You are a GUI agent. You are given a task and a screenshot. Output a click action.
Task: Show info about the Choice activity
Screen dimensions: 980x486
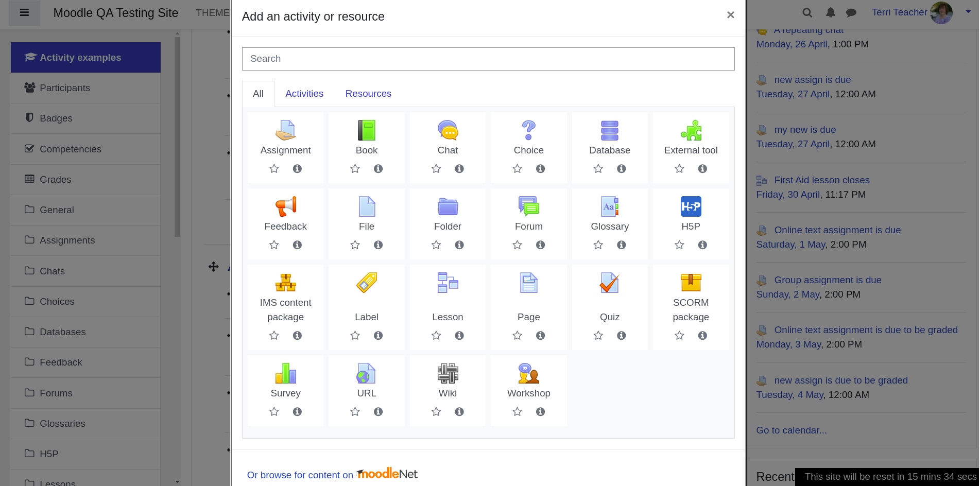pos(540,168)
